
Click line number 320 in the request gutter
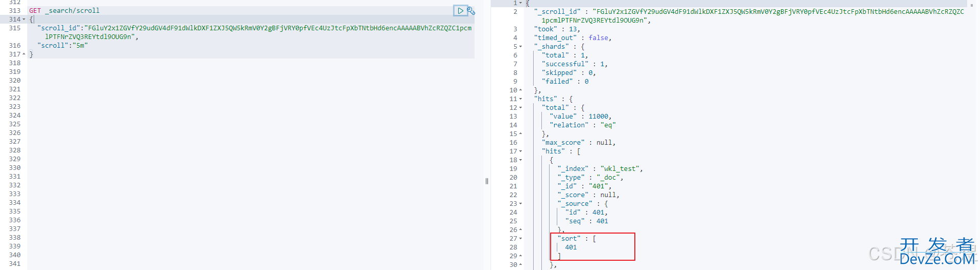[15, 81]
